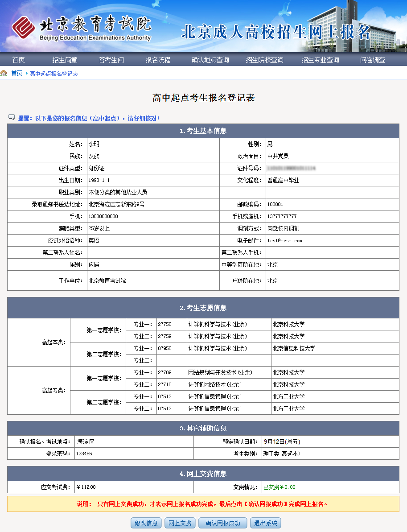Select the gender value 男

pyautogui.click(x=270, y=144)
